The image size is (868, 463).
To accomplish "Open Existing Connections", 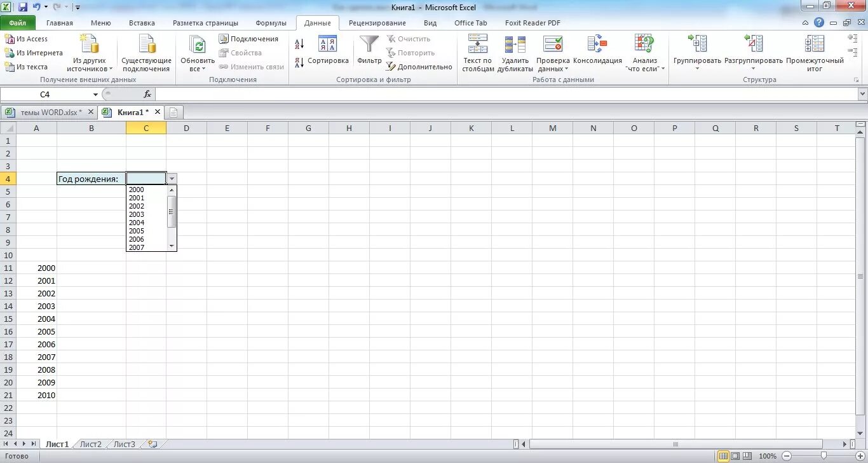I will (147, 53).
